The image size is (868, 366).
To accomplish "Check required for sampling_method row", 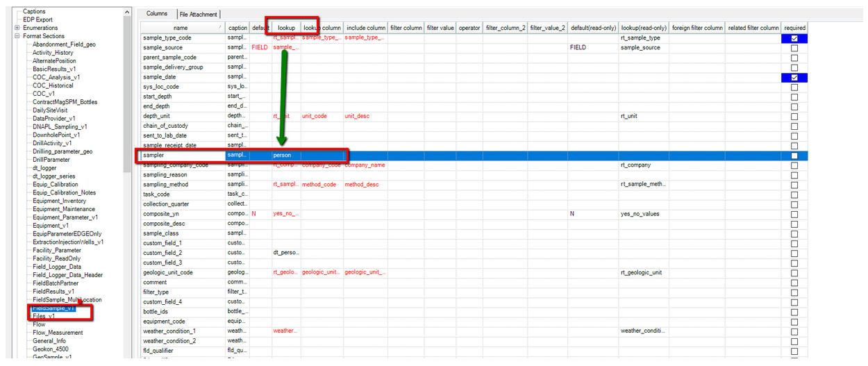I will [794, 185].
